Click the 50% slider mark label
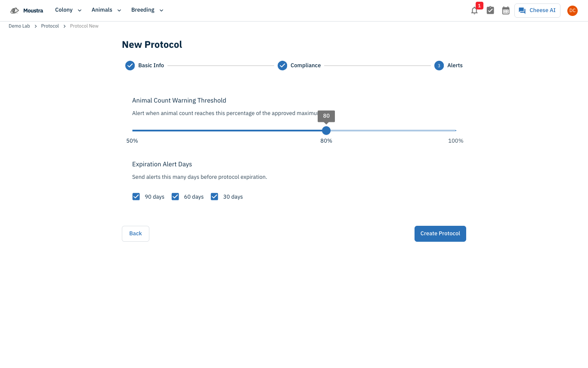 click(x=132, y=141)
